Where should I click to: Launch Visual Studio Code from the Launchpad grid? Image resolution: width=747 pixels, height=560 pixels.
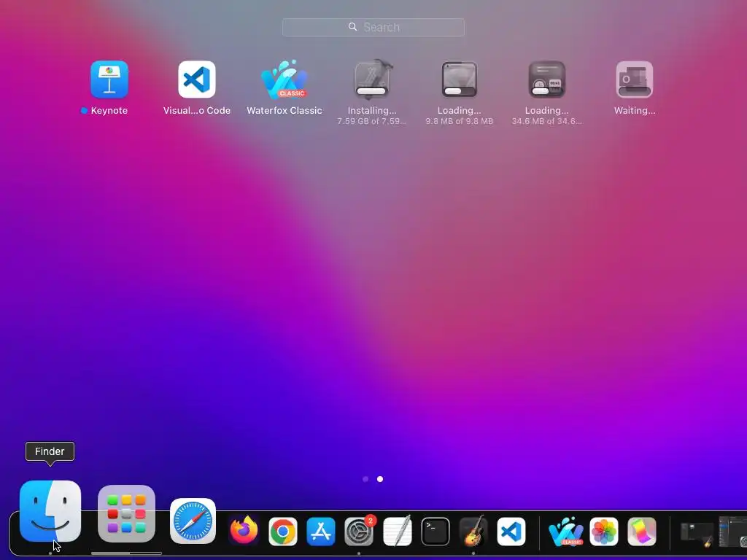[x=197, y=79]
